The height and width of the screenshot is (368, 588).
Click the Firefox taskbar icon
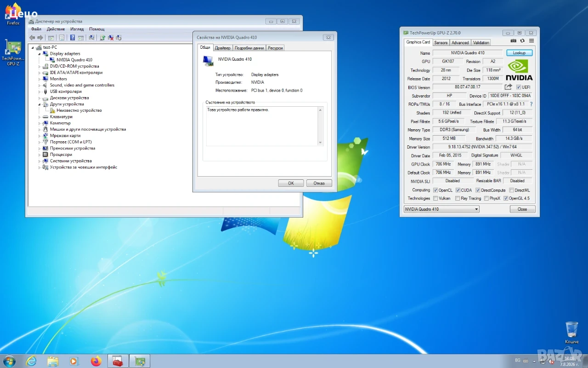coord(96,361)
